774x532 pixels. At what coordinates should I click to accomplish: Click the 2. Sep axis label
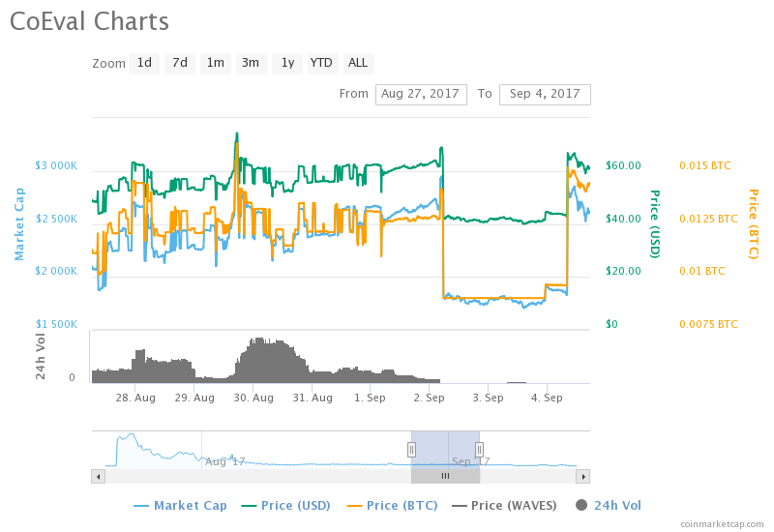pos(429,398)
